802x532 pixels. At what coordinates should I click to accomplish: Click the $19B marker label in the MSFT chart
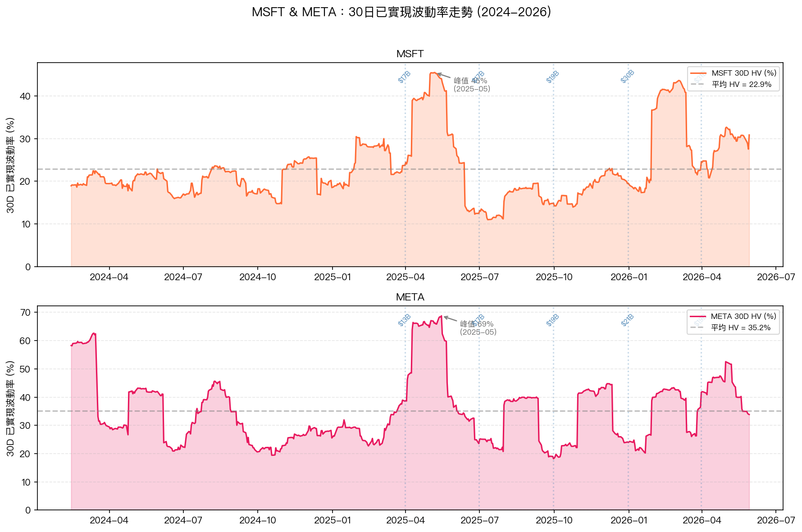(552, 77)
